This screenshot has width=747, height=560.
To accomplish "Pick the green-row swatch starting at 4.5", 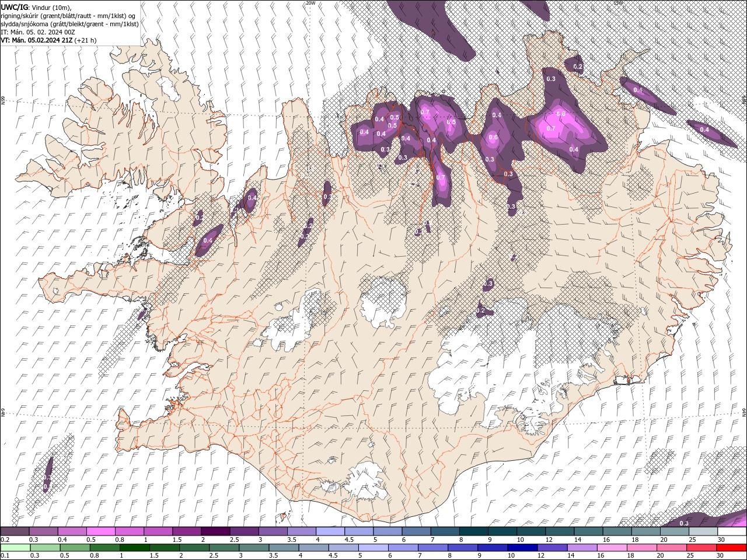I will tap(343, 548).
